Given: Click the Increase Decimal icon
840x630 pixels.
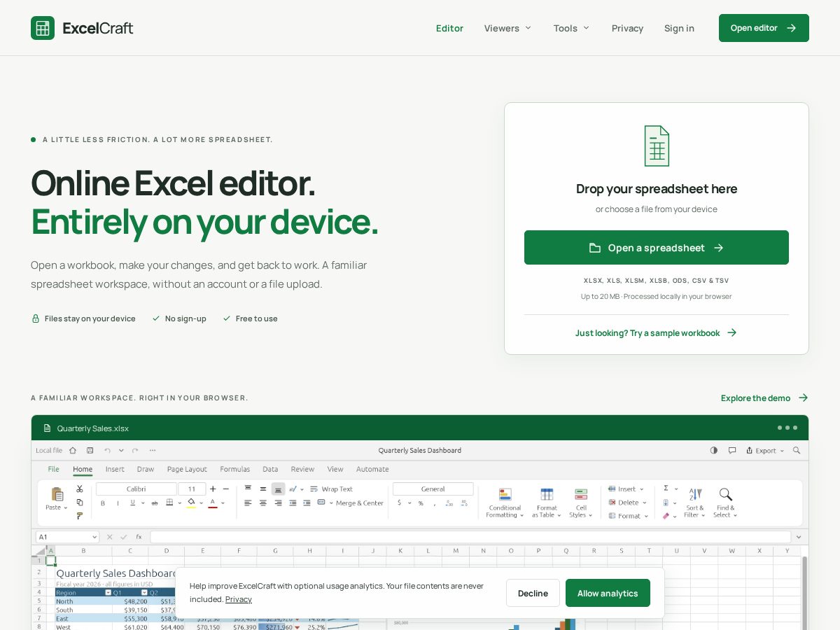Looking at the screenshot, I should coord(449,503).
